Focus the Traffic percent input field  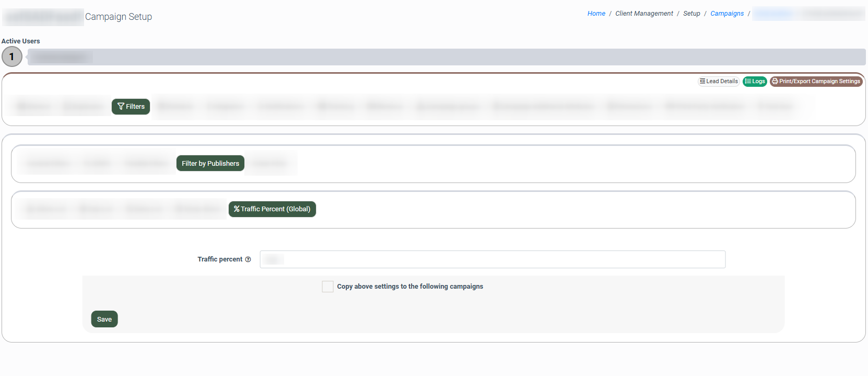(x=492, y=259)
